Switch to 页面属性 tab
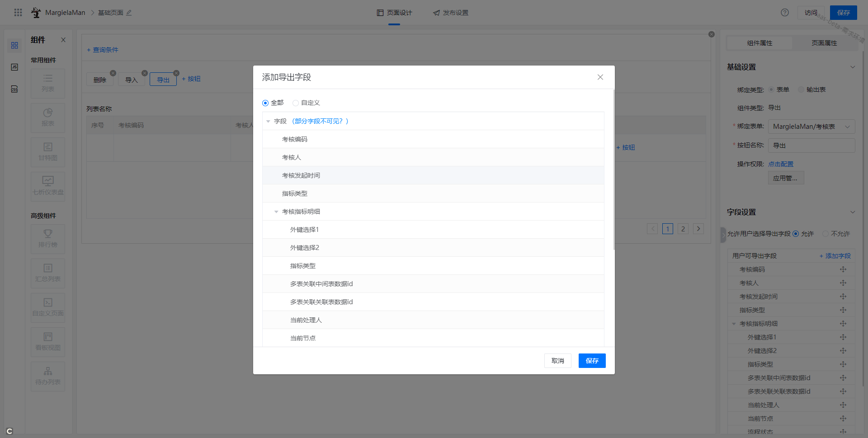Viewport: 868px width, 438px height. (824, 43)
